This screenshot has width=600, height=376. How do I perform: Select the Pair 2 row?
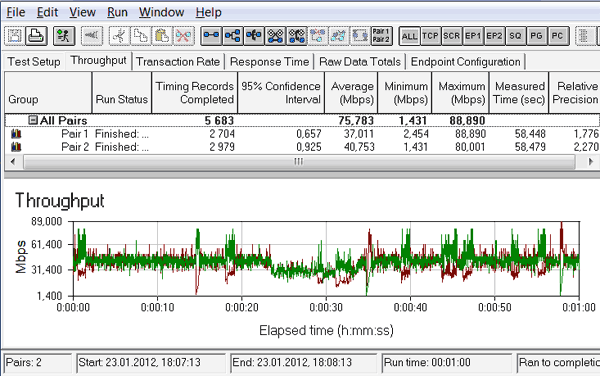[x=302, y=147]
